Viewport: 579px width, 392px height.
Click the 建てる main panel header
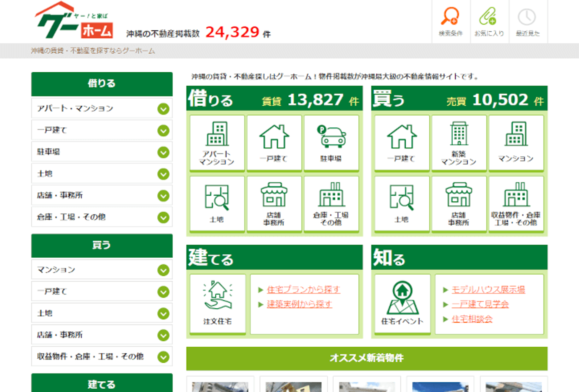click(275, 257)
